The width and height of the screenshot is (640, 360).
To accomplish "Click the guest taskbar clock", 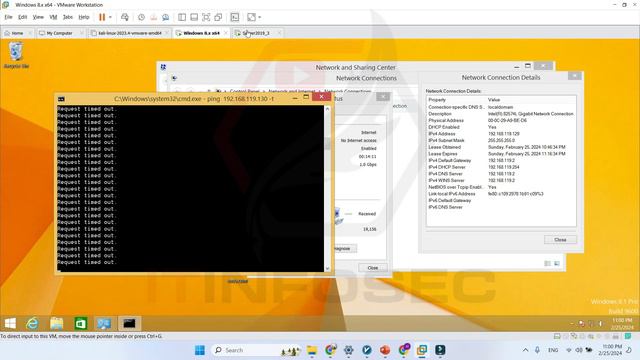I will [622, 324].
